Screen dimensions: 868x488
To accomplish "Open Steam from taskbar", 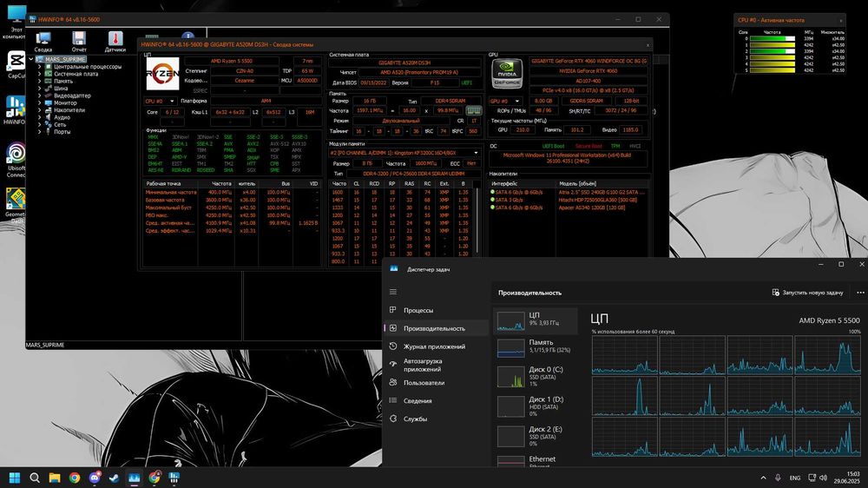I will click(114, 478).
